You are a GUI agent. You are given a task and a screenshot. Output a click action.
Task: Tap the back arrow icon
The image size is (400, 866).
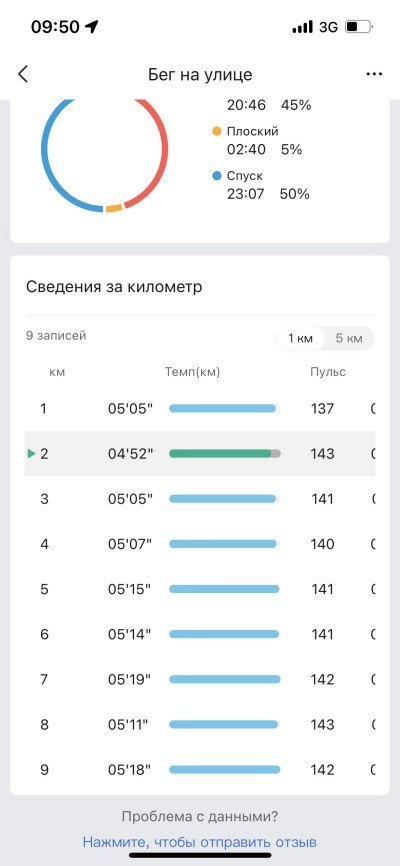click(x=23, y=74)
